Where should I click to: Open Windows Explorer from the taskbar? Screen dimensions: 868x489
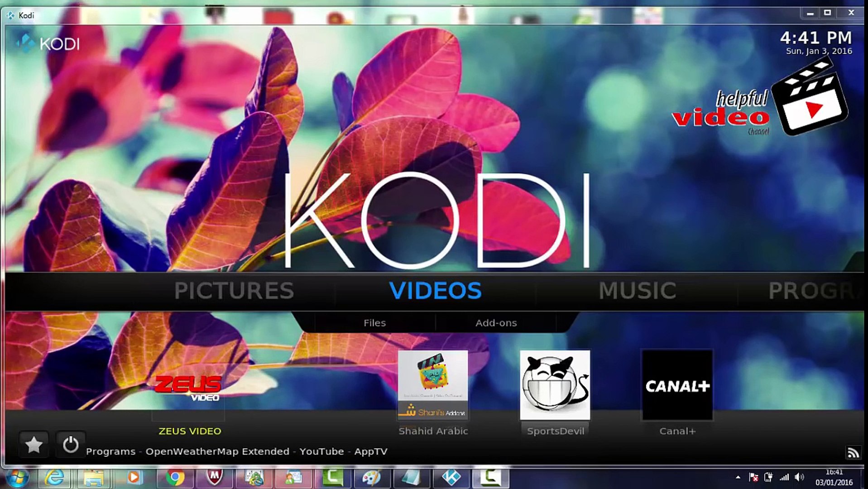point(94,478)
